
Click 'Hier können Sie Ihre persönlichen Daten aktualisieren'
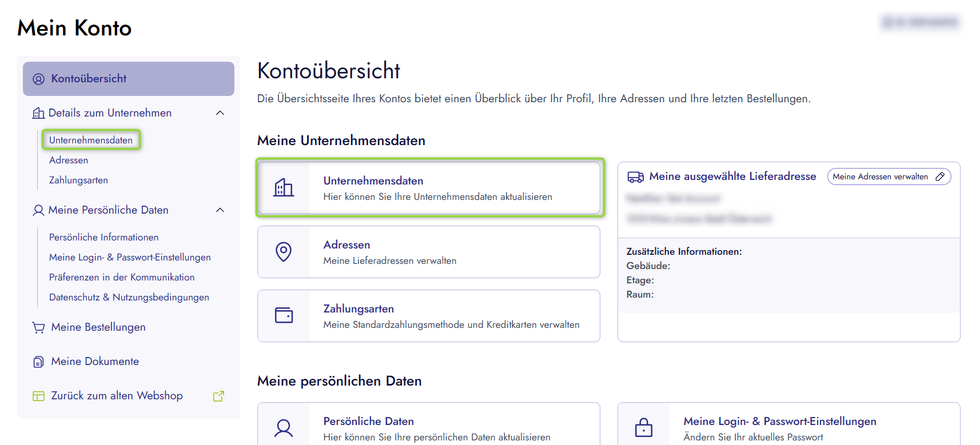[x=437, y=437]
